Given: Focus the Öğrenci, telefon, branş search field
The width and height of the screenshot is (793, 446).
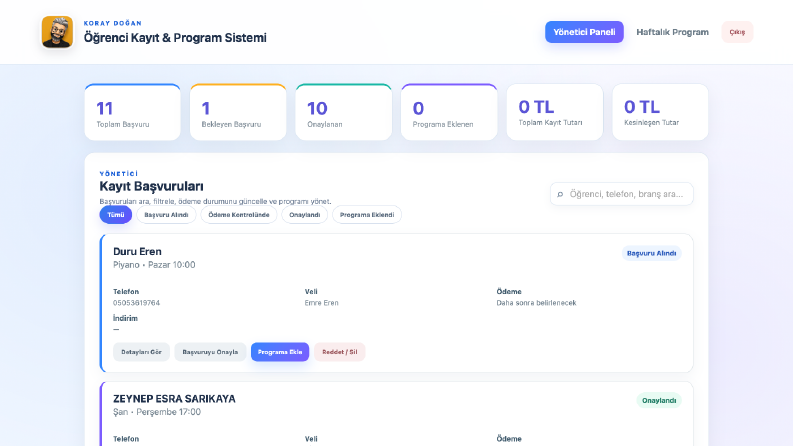Looking at the screenshot, I should pyautogui.click(x=622, y=194).
